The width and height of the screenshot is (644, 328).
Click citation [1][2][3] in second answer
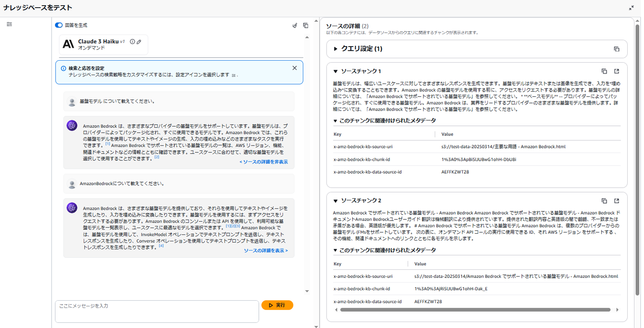click(233, 226)
